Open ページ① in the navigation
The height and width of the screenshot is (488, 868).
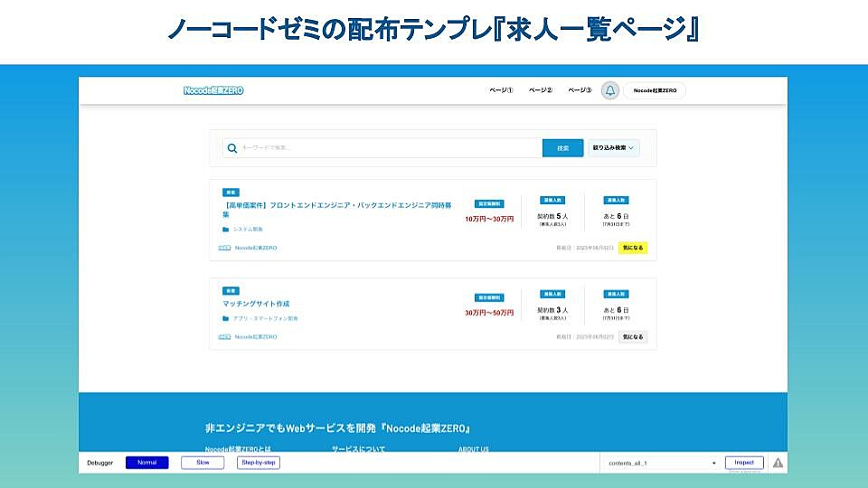[501, 90]
